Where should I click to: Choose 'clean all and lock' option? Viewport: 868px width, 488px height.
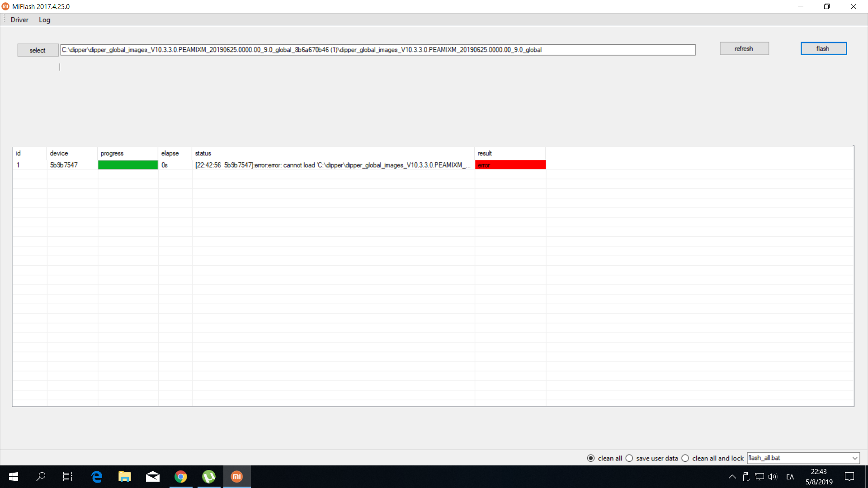[685, 458]
